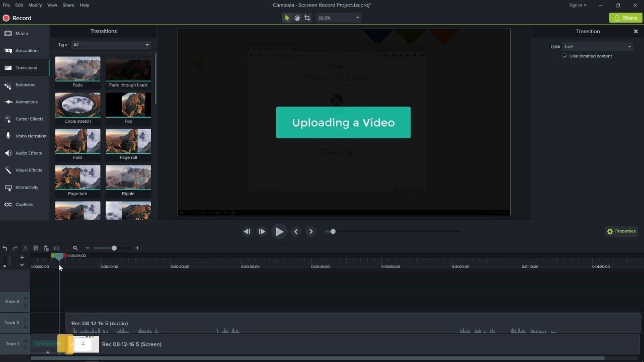Screen dimensions: 644x362
Task: Open the canvas zoom 68.8% dropdown
Action: (338, 18)
